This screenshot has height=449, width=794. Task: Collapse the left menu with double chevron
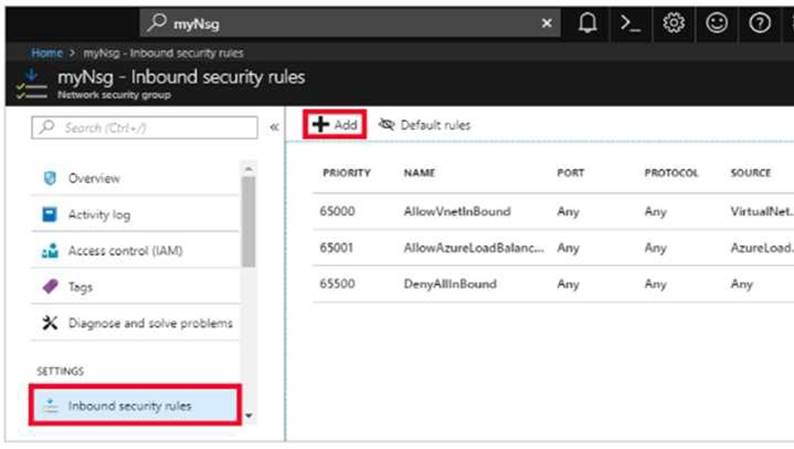tap(274, 128)
